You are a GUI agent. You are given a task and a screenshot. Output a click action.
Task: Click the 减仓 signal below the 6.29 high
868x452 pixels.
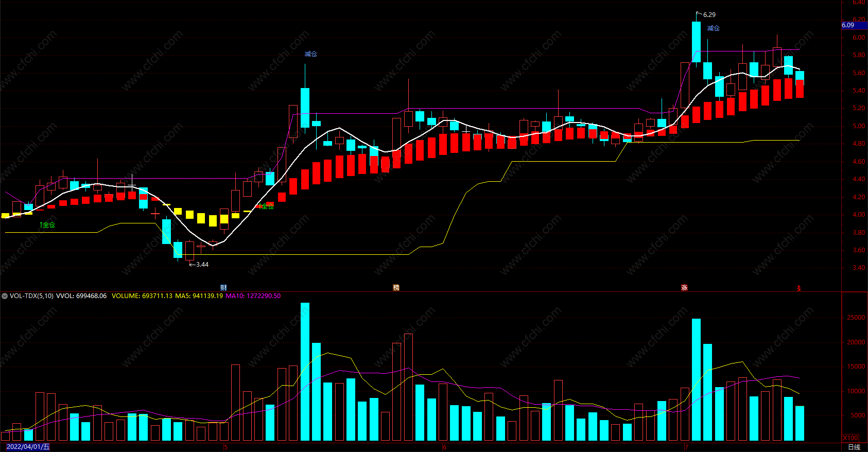pyautogui.click(x=713, y=28)
